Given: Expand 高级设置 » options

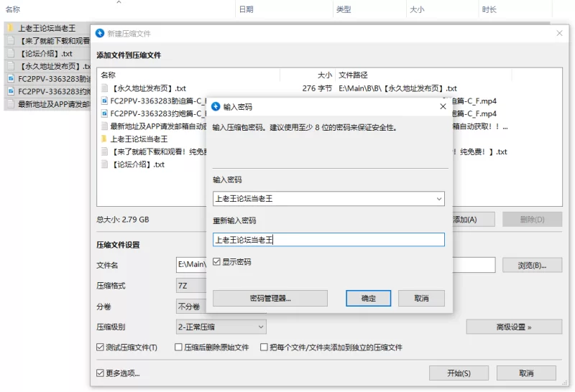Looking at the screenshot, I should pos(514,327).
